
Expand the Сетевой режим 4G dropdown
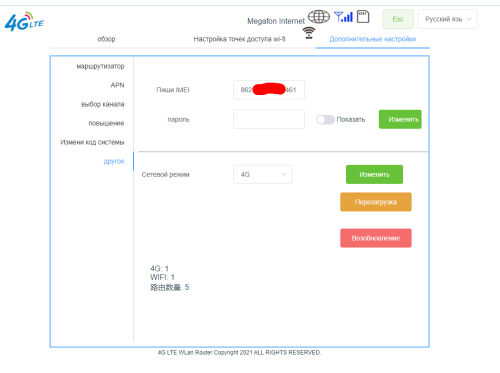(x=263, y=174)
